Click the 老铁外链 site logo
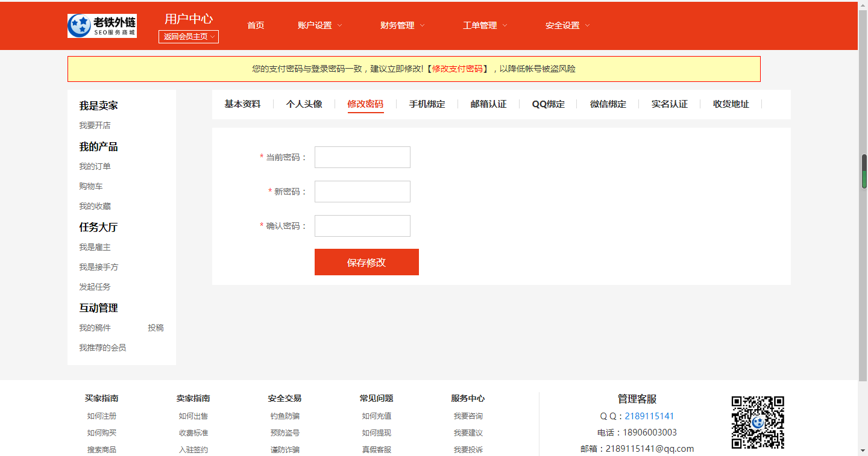This screenshot has height=456, width=868. 102,25
